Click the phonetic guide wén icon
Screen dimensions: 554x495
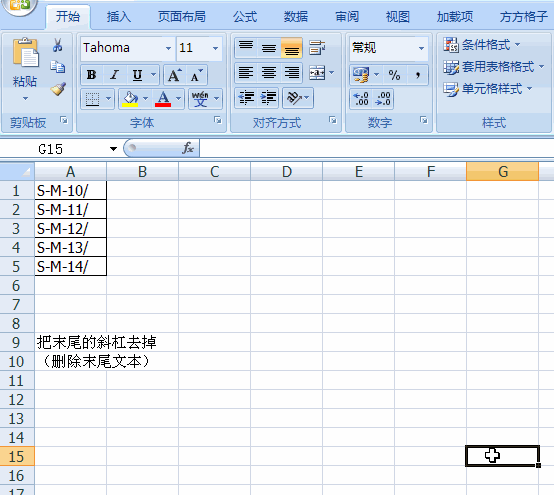point(200,99)
